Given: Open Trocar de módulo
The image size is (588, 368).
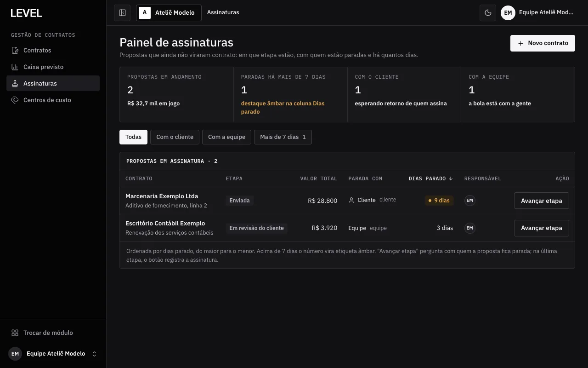Looking at the screenshot, I should (53, 333).
